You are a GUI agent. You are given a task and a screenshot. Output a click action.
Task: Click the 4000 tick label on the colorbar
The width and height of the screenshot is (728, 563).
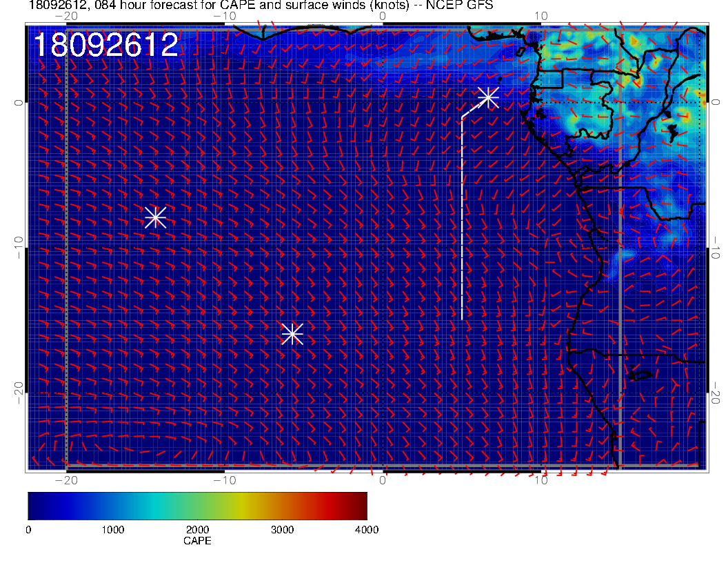click(x=366, y=530)
